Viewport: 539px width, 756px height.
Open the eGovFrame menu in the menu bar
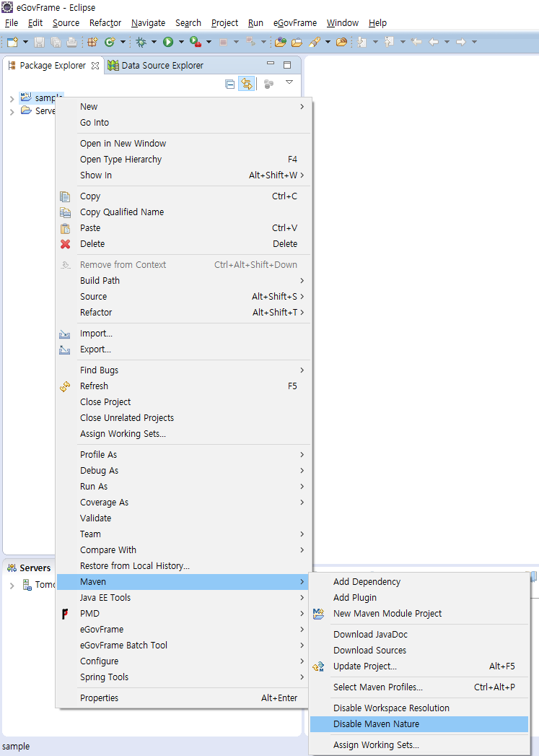click(x=295, y=23)
